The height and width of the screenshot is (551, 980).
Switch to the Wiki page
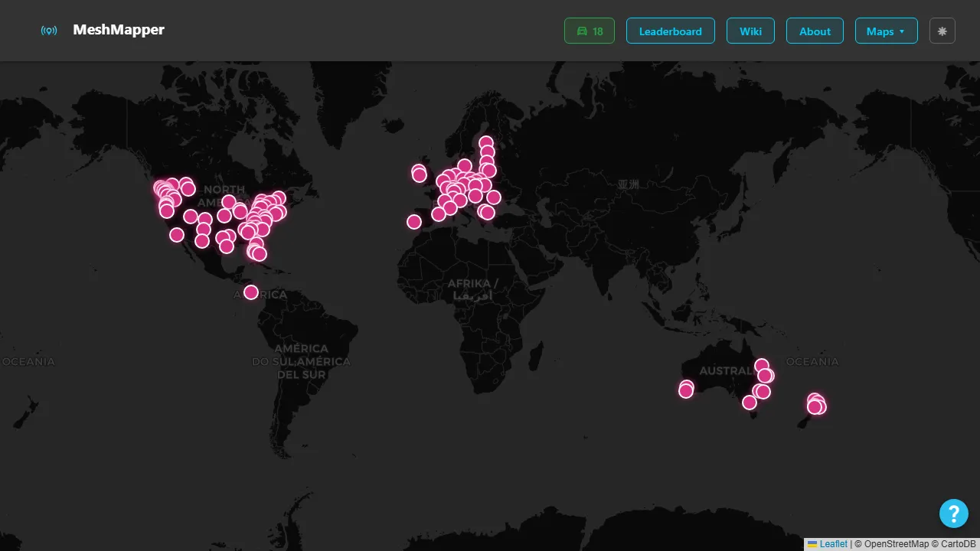click(x=750, y=31)
